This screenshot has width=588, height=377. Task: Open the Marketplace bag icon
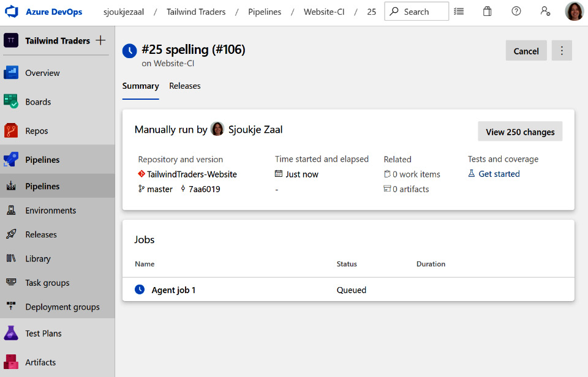[x=487, y=11]
